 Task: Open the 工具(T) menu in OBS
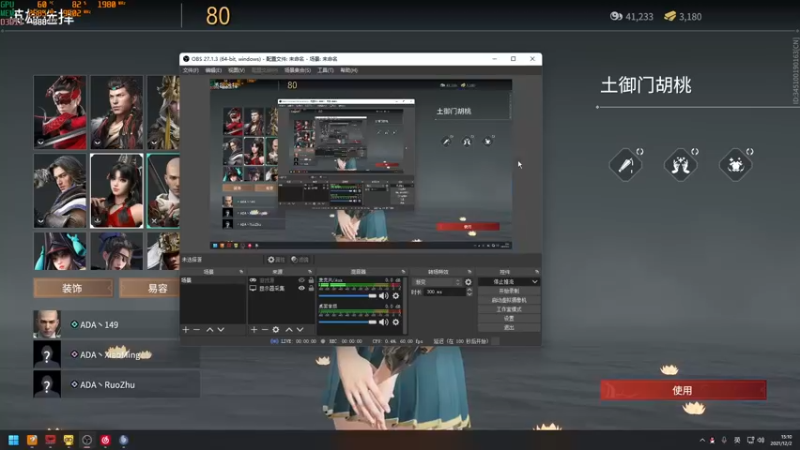(x=325, y=70)
